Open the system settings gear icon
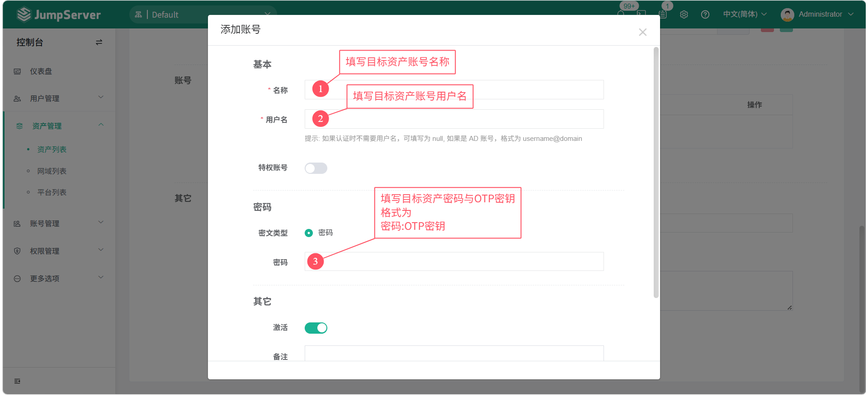Viewport: 868px width, 396px height. coord(684,14)
